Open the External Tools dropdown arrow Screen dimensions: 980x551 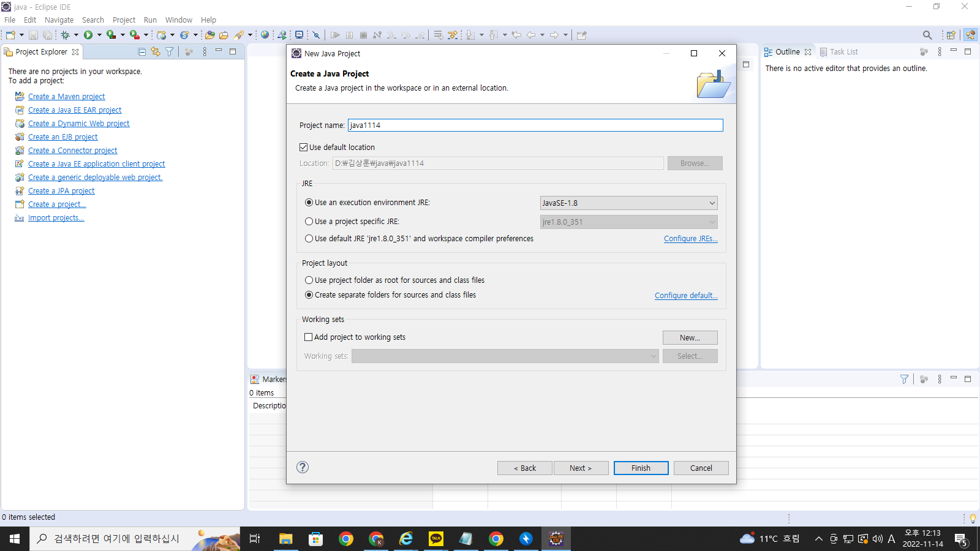146,35
